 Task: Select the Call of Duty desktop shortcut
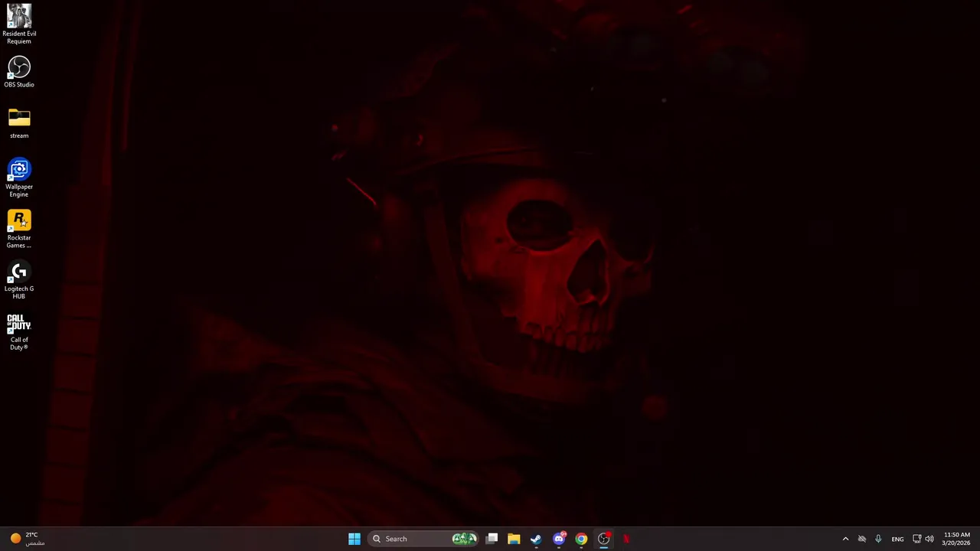click(x=19, y=331)
